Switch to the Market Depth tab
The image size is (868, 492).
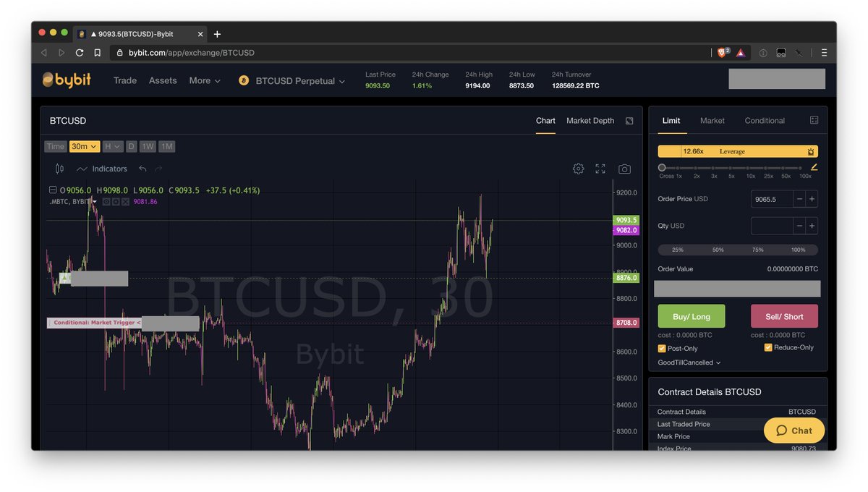pos(590,121)
